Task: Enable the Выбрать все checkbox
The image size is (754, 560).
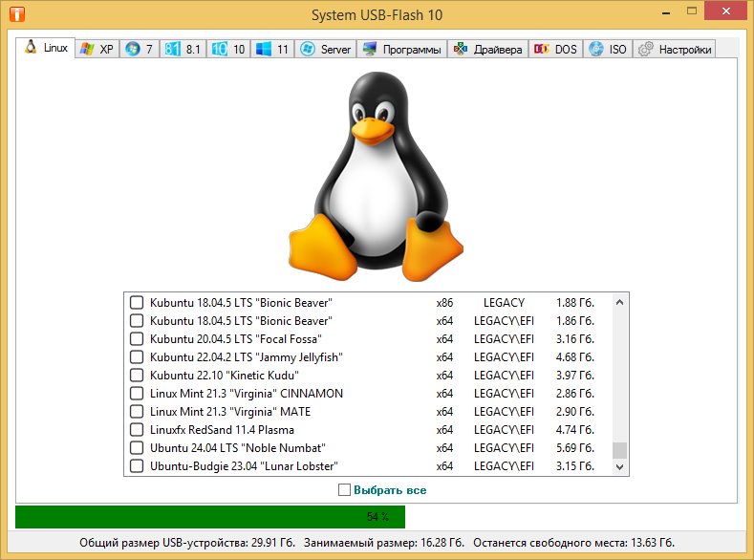Action: (345, 490)
